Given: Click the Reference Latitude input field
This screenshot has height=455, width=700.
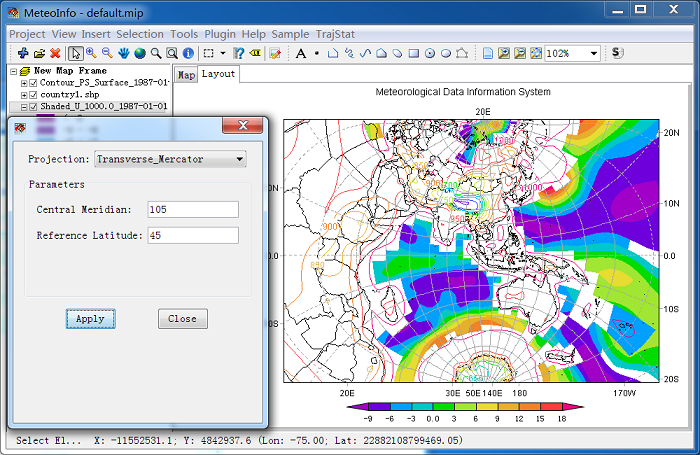Looking at the screenshot, I should (193, 235).
